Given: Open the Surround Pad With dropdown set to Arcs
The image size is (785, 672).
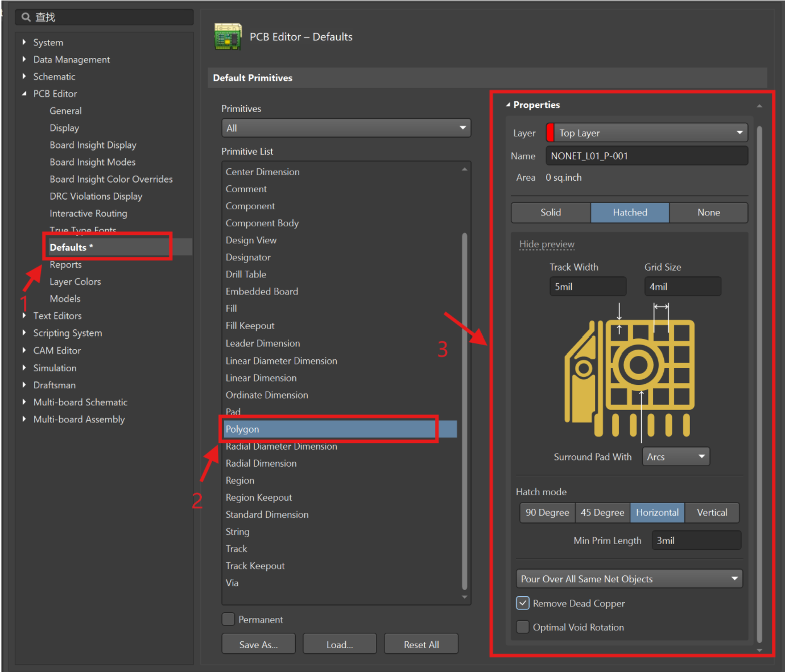Looking at the screenshot, I should coord(675,456).
